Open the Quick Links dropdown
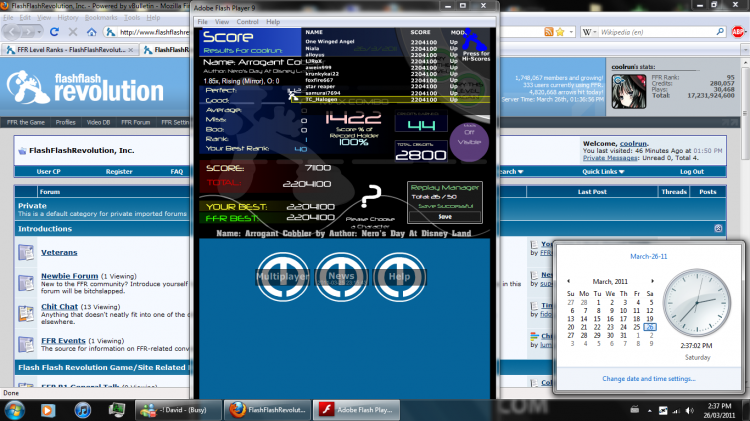 coord(603,171)
